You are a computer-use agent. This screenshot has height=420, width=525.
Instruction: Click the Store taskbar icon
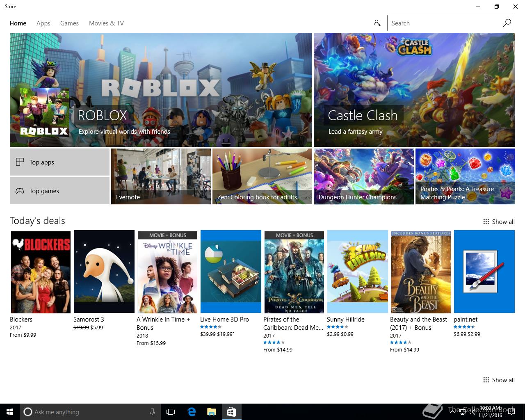click(231, 412)
